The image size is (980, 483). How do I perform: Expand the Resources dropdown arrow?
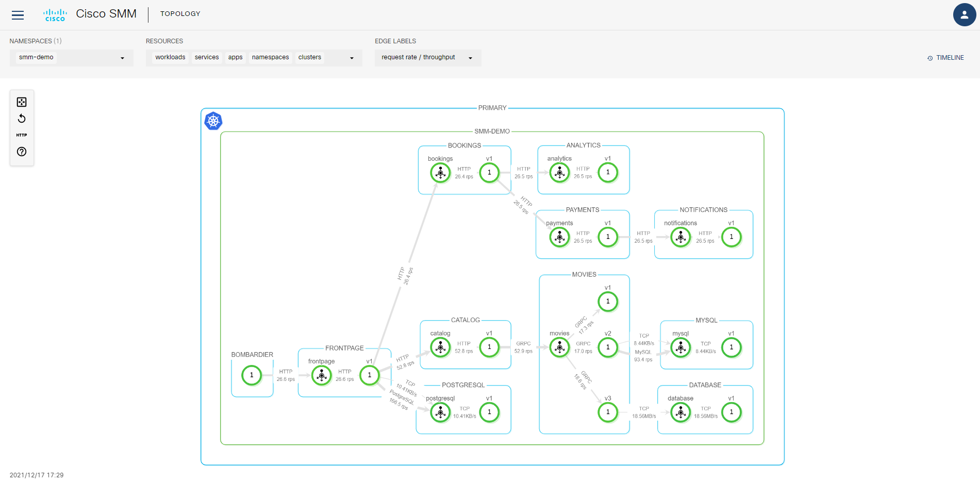click(x=352, y=58)
